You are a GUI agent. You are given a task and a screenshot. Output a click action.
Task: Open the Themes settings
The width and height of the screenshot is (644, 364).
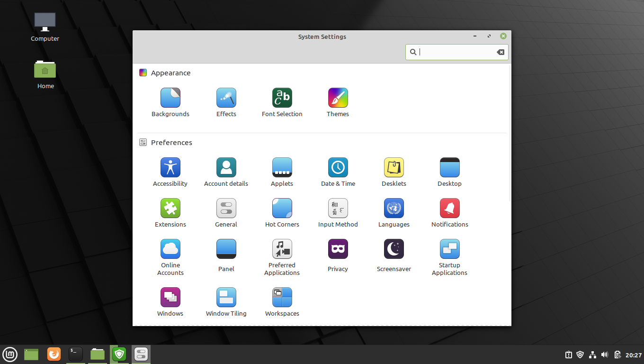click(338, 102)
